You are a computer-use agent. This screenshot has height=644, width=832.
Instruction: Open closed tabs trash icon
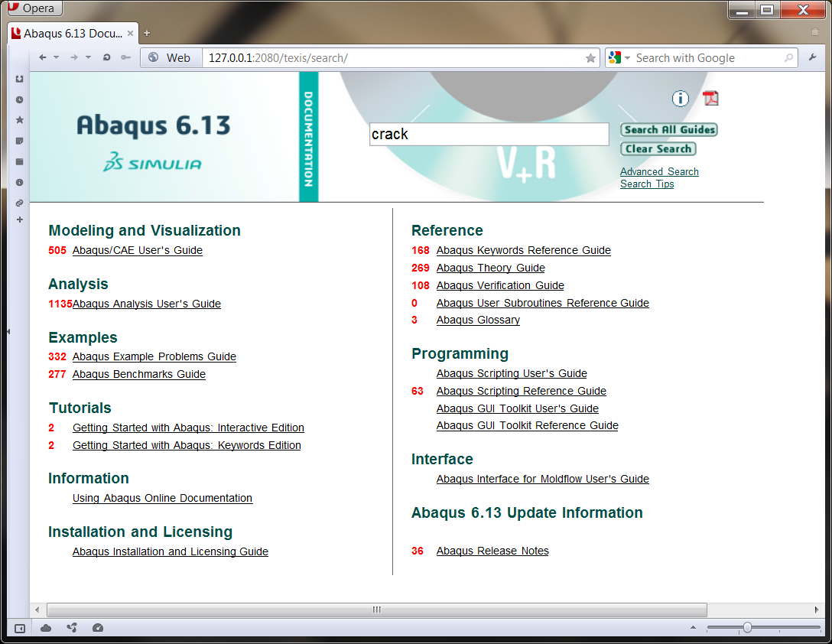tap(814, 32)
